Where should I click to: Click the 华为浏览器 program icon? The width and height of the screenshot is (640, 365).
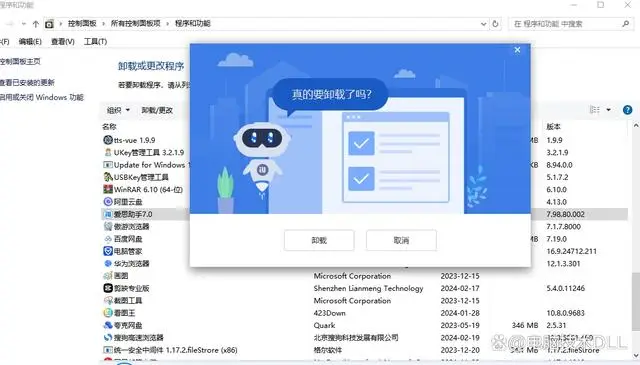(108, 263)
